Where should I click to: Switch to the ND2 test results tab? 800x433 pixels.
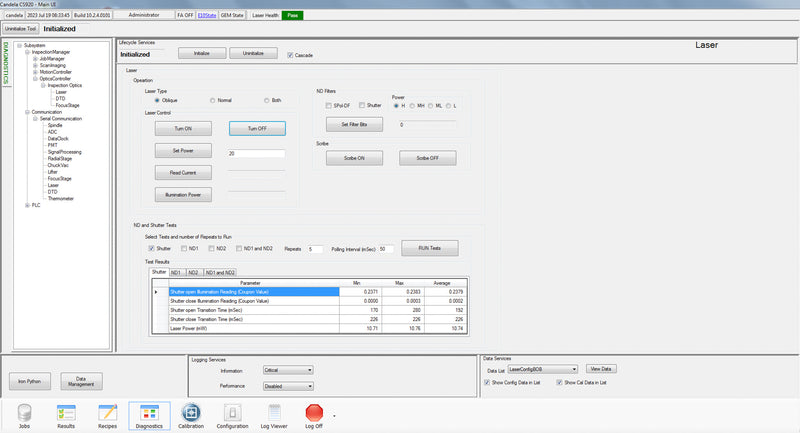tap(193, 272)
